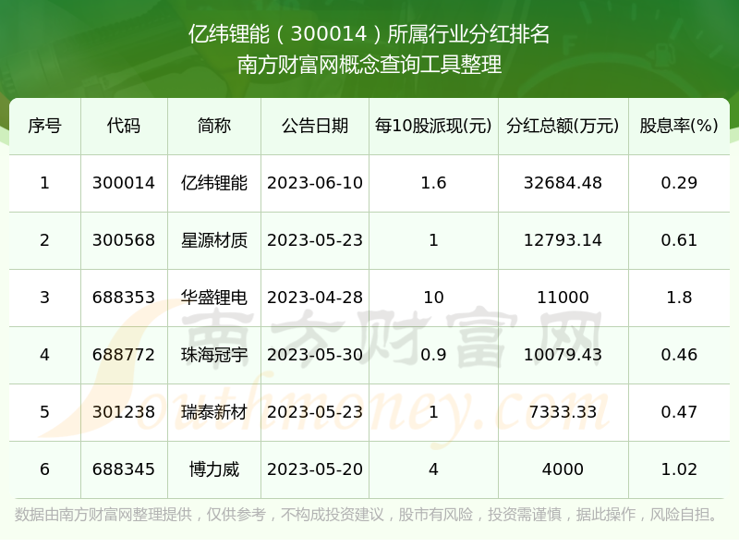Image resolution: width=739 pixels, height=560 pixels.
Task: Click dividend total 11000
Action: coord(563,298)
